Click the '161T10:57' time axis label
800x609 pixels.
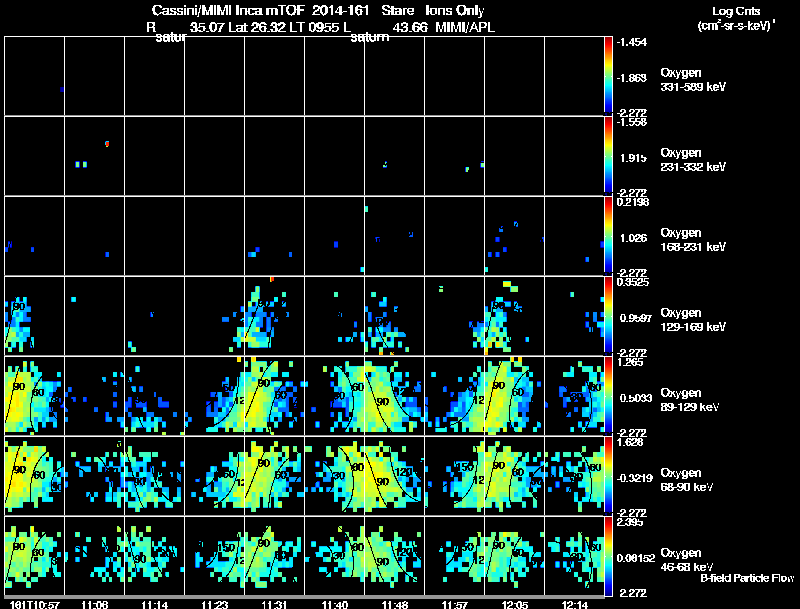click(35, 605)
